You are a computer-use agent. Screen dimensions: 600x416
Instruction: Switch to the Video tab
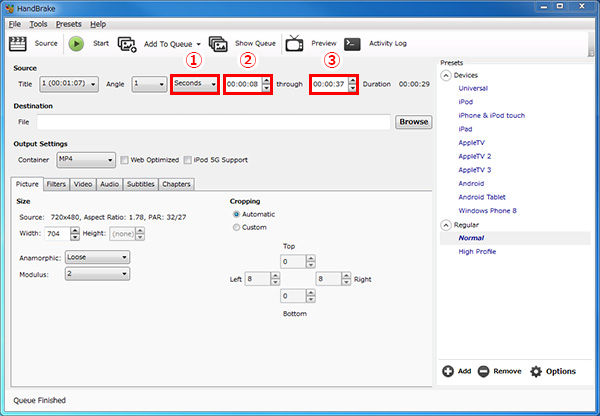coord(83,184)
